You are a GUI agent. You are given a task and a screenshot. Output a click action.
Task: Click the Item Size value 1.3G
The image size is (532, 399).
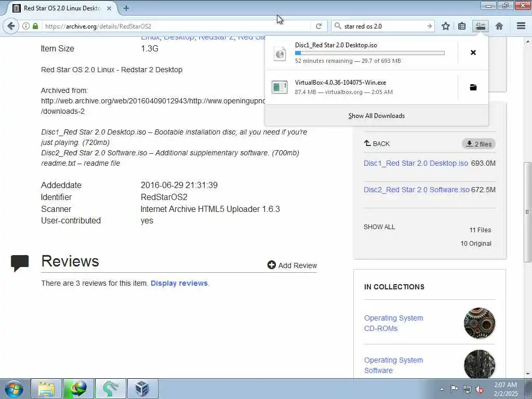(150, 48)
